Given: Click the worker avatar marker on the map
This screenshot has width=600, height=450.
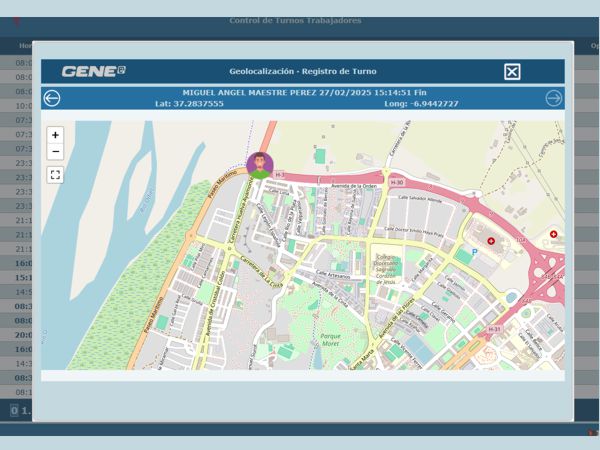Looking at the screenshot, I should click(x=260, y=165).
